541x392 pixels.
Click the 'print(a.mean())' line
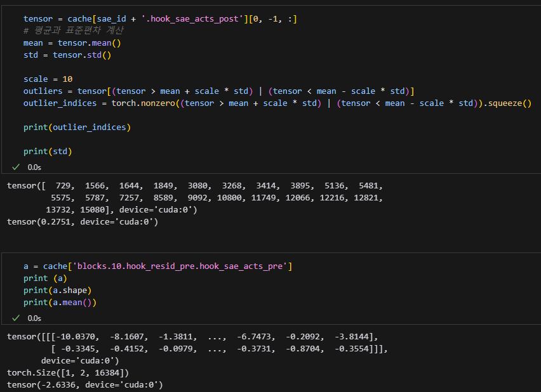(60, 303)
